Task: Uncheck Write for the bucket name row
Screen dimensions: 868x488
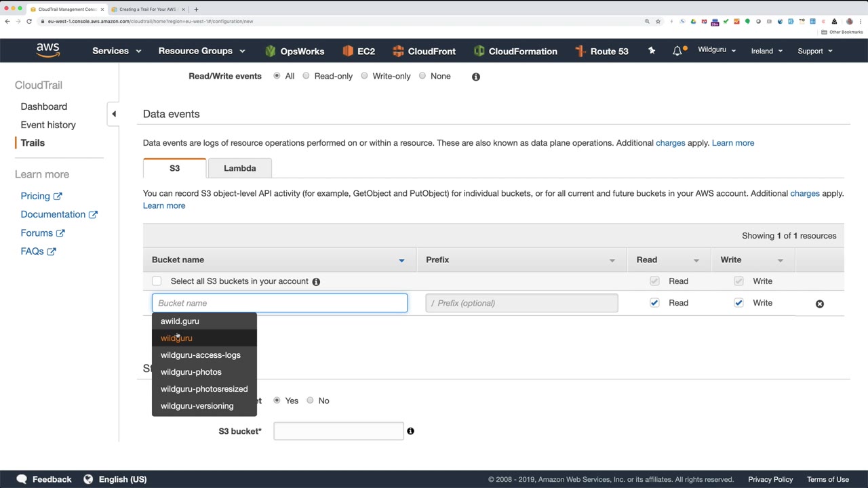Action: (x=738, y=303)
